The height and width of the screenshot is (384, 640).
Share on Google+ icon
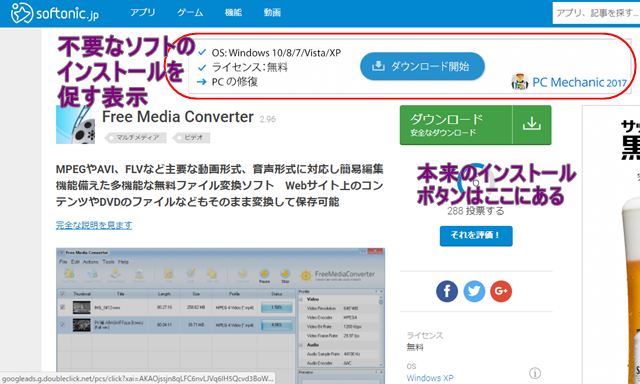pos(501,291)
